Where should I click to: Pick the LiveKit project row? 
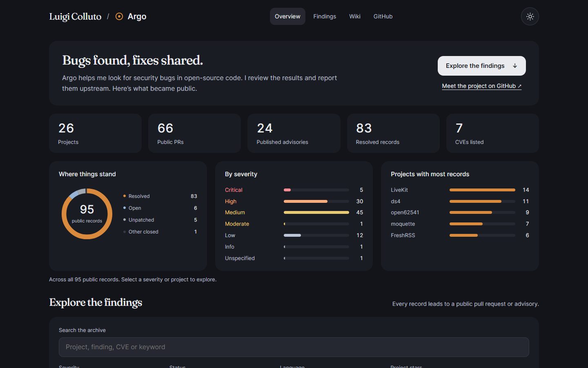coord(460,190)
